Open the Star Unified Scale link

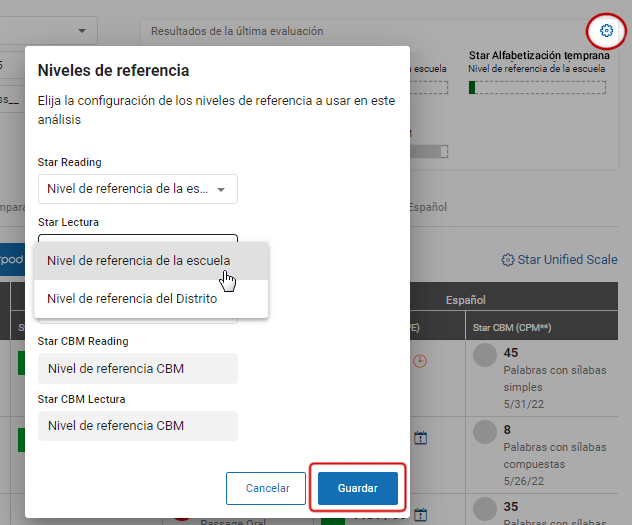pyautogui.click(x=567, y=260)
